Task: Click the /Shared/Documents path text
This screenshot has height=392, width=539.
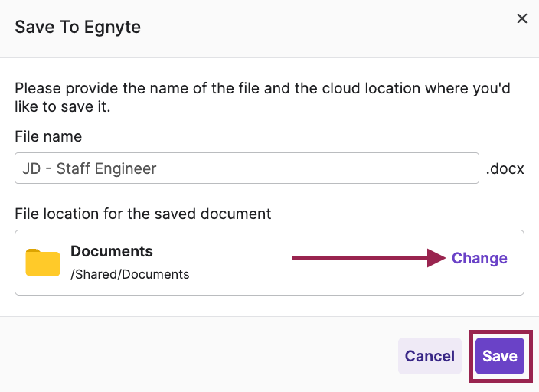Action: coord(130,274)
